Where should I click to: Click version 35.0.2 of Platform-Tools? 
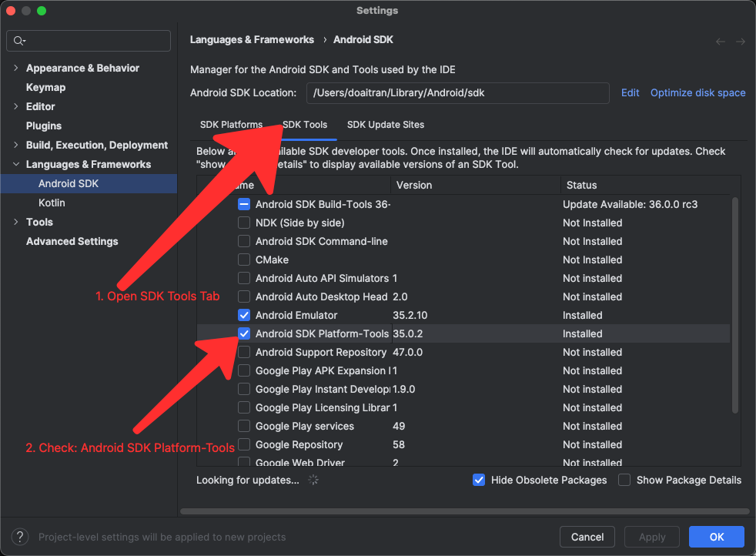[x=407, y=333]
